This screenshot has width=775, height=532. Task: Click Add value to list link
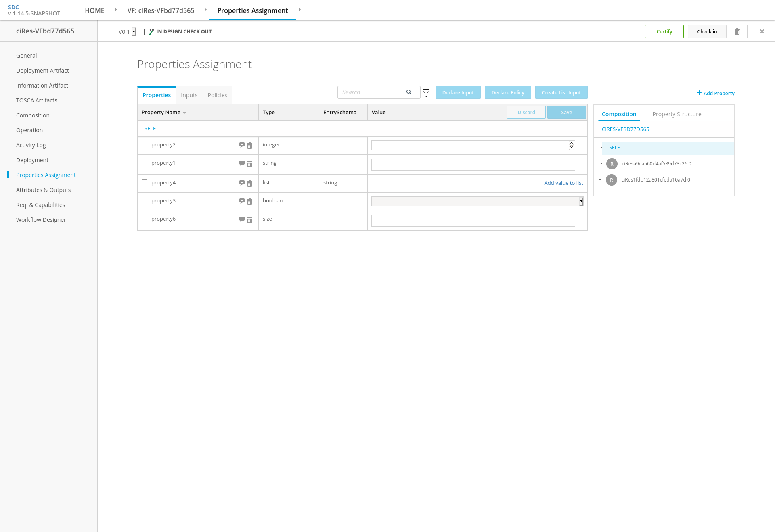(x=563, y=183)
